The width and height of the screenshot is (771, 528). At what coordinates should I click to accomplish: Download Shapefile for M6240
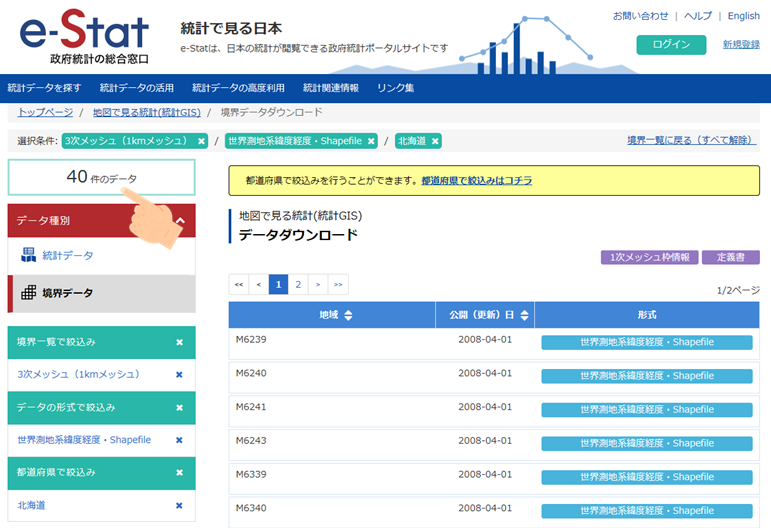647,376
